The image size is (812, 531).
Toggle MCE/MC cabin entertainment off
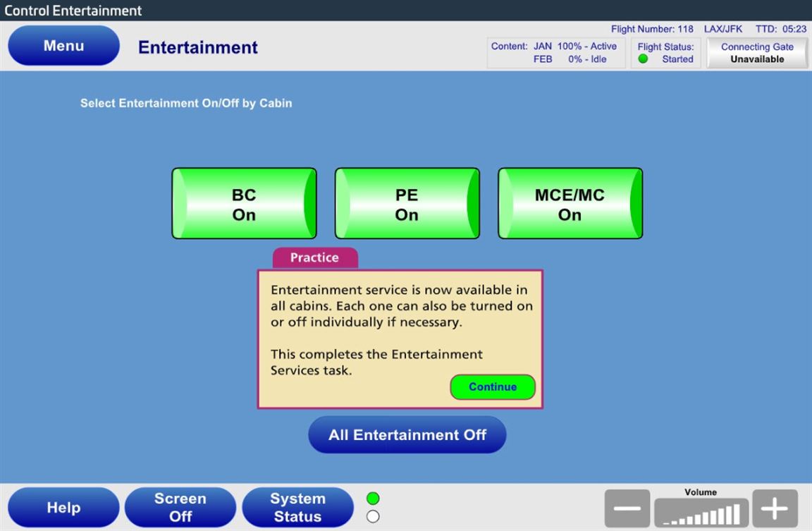click(x=570, y=204)
